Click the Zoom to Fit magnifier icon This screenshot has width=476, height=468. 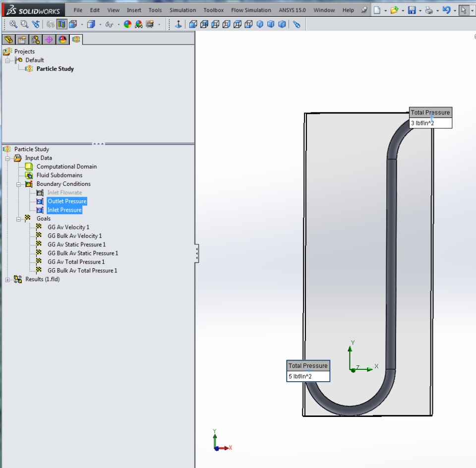point(13,24)
